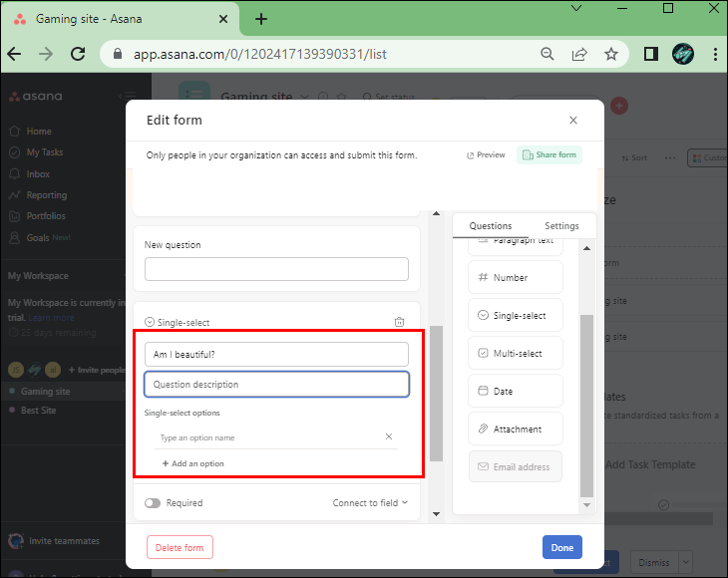Bookmark this page with the star icon
Screen dimensions: 728x578
[611, 54]
